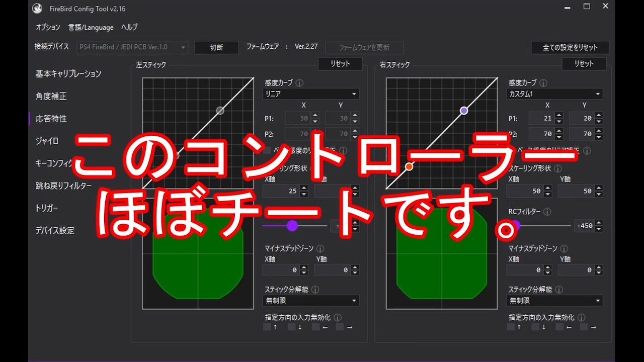Switch to the トリガー section
The height and width of the screenshot is (362, 644).
47,208
